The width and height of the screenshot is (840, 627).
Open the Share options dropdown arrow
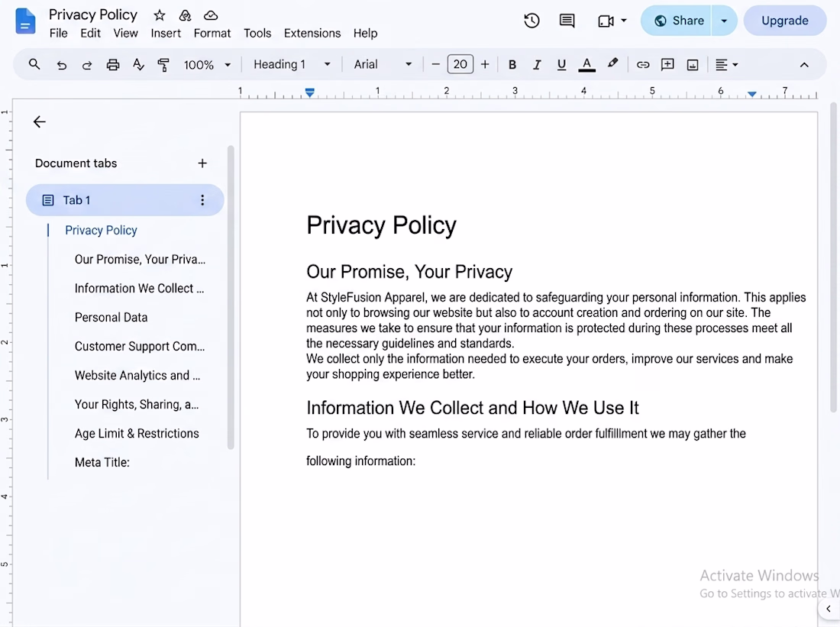pos(724,21)
